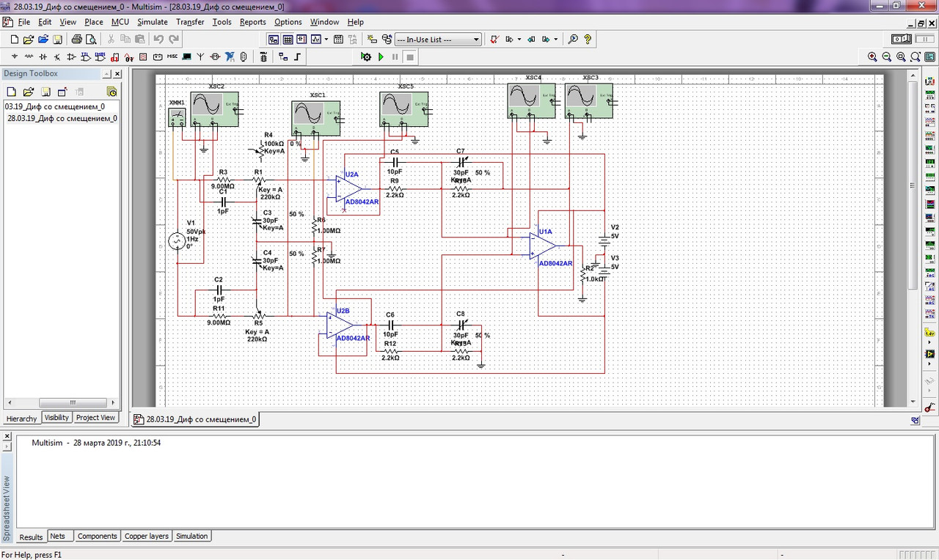Open the File menu

(23, 22)
